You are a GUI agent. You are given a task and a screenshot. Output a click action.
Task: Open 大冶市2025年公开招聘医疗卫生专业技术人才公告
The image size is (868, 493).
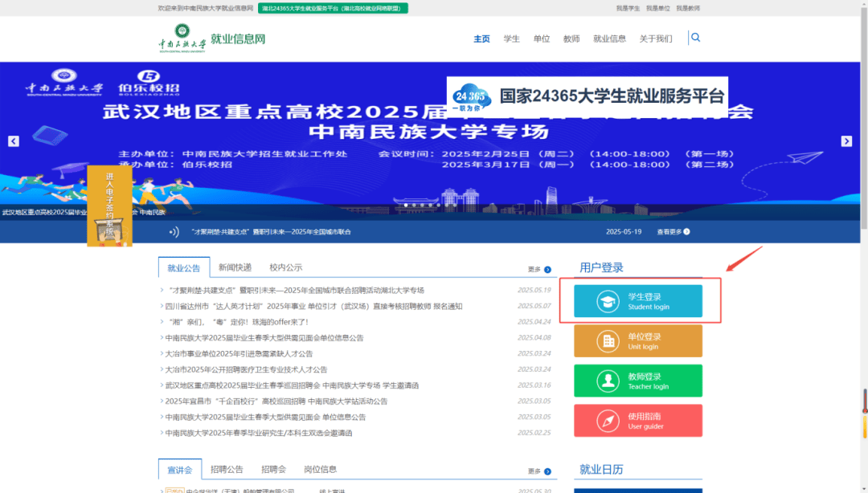pyautogui.click(x=246, y=369)
